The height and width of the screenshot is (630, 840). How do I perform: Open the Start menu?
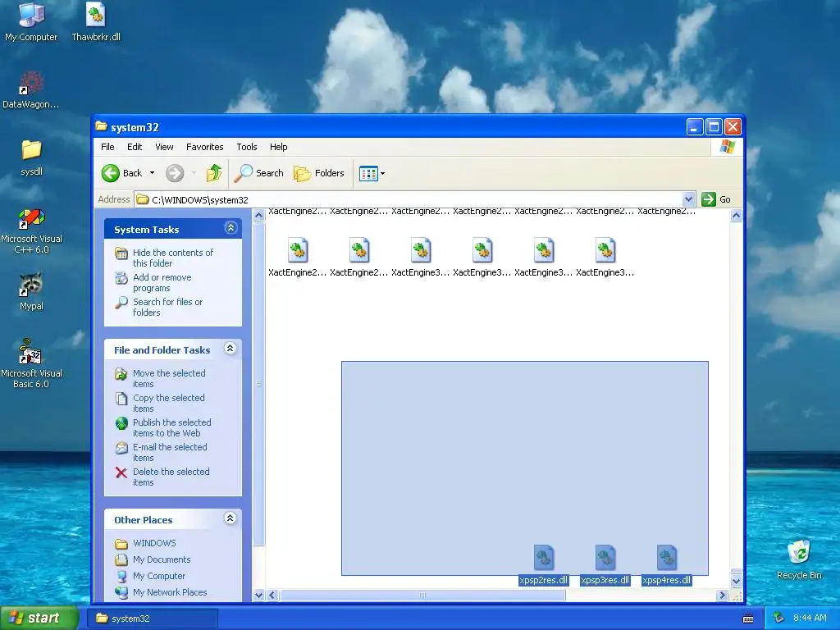tap(39, 619)
